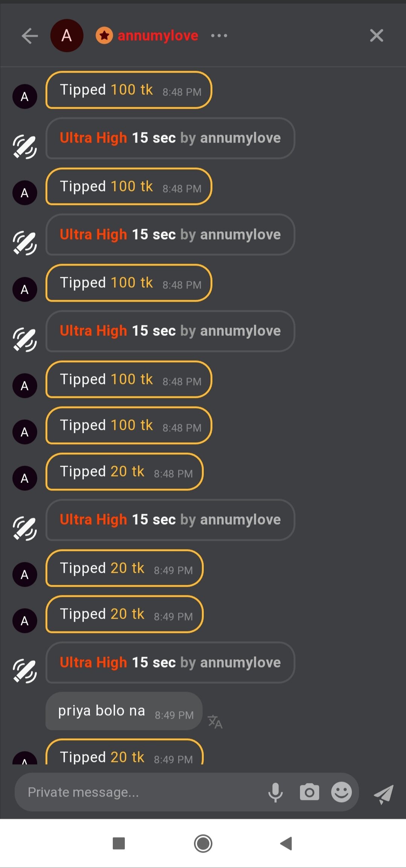This screenshot has width=406, height=868.
Task: Tap the back arrow in chat header
Action: click(30, 36)
